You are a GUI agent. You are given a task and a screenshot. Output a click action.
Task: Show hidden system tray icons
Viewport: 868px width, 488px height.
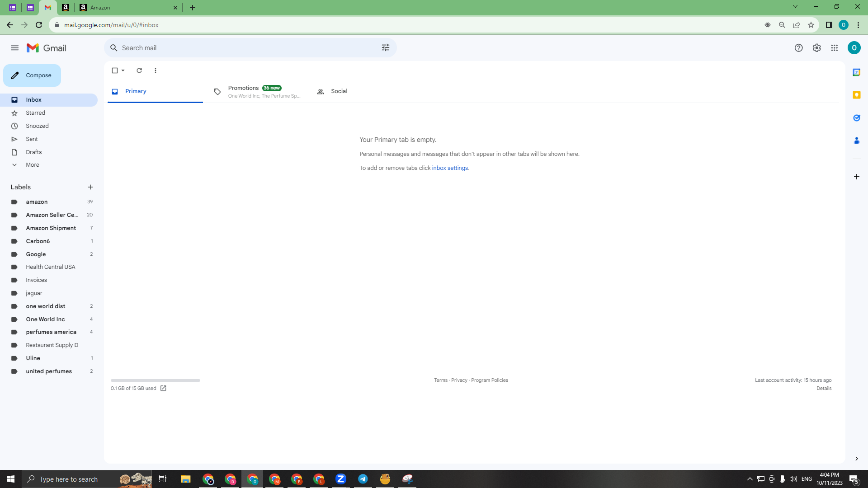(750, 479)
